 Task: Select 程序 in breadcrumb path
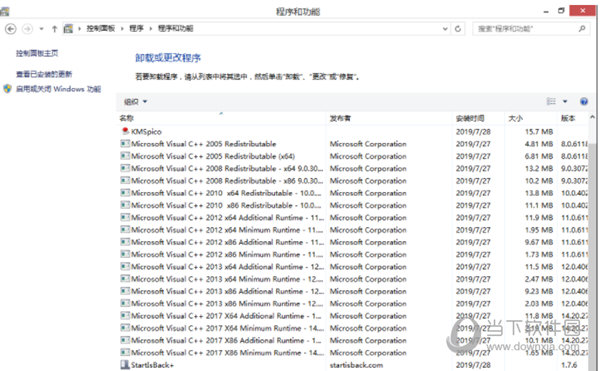[x=136, y=28]
